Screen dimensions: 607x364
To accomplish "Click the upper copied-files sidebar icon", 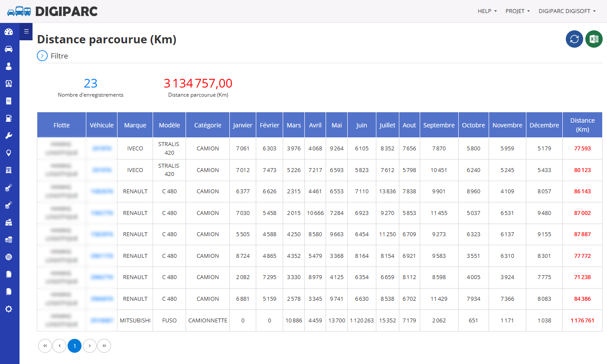I will click(9, 274).
